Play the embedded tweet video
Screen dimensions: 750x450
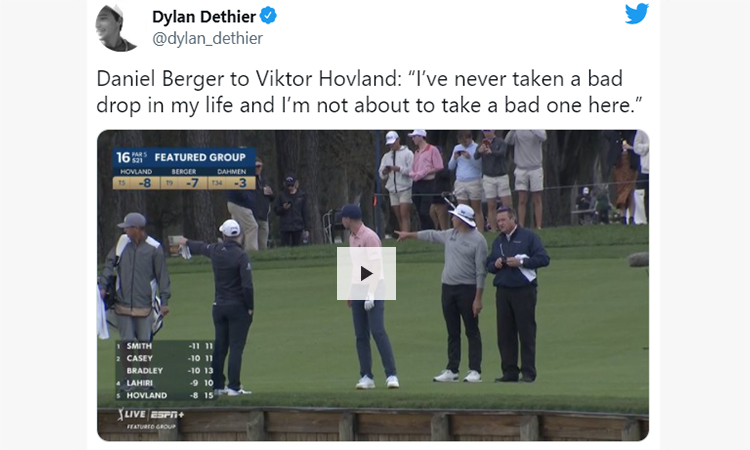366,274
